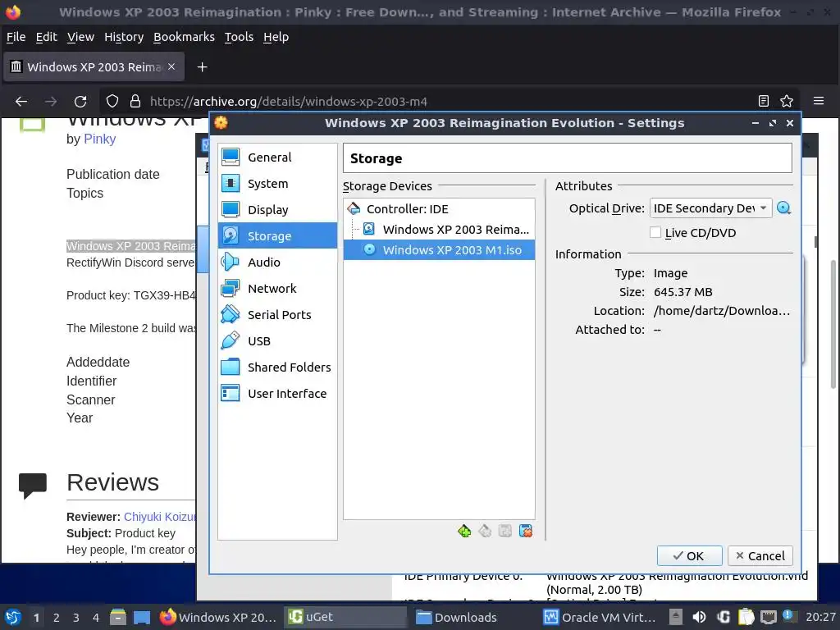Open the Chiyuki Koizumi reviewer link
This screenshot has width=840, height=630.
tap(160, 517)
